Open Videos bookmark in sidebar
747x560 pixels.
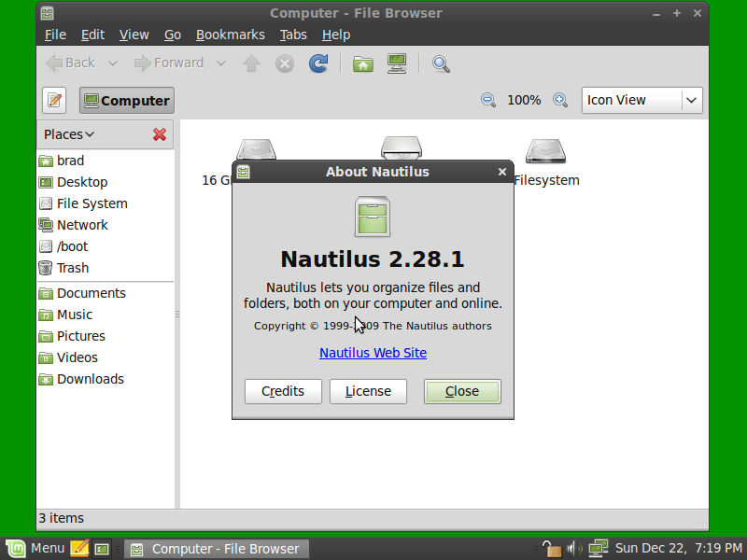point(106,357)
